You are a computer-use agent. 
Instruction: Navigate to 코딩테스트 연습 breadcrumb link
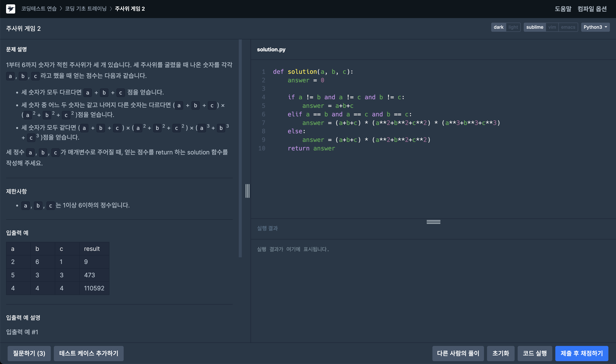pos(38,9)
